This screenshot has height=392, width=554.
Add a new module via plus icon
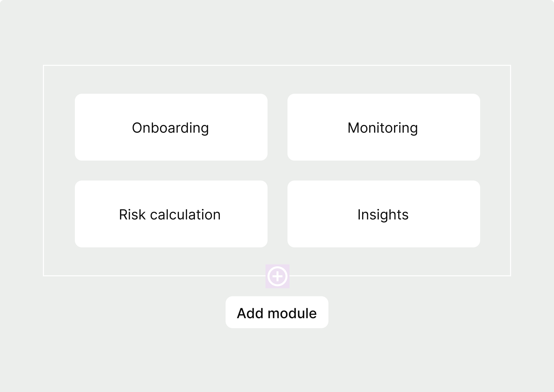click(277, 276)
